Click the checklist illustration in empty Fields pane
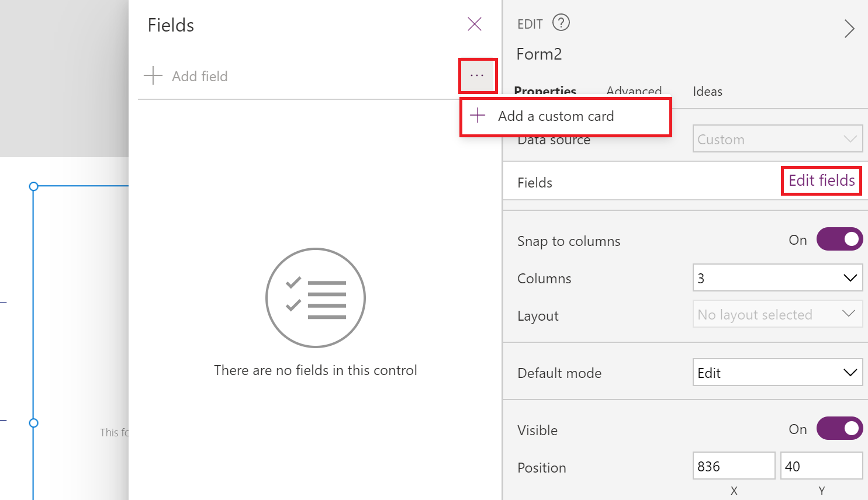Screen dimensions: 868x500 tap(316, 298)
